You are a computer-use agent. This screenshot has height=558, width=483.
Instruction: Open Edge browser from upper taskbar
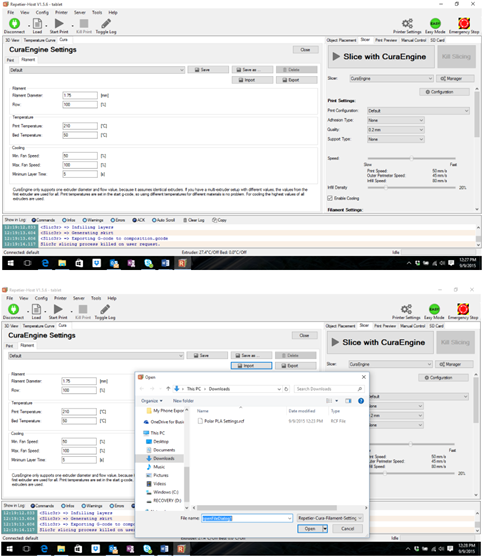point(45,263)
